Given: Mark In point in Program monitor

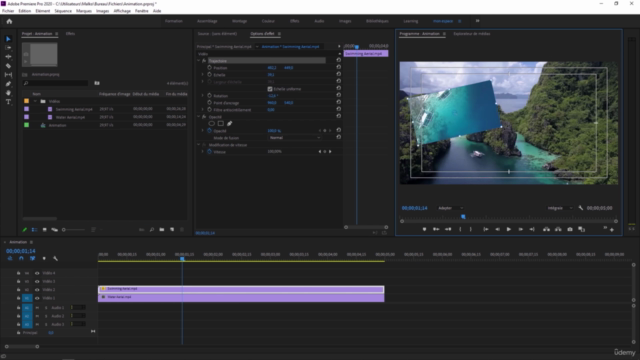Looking at the screenshot, I should click(460, 229).
